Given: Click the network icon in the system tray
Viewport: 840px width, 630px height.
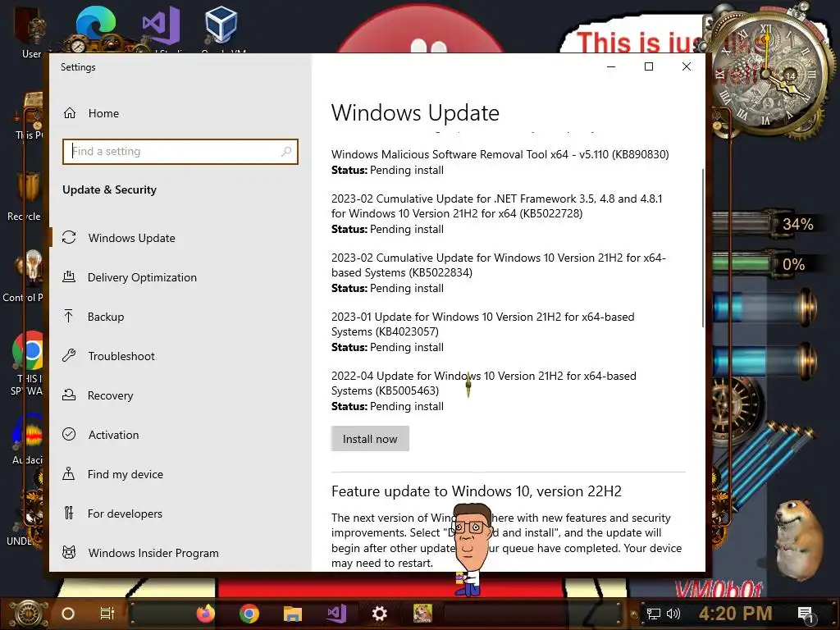Looking at the screenshot, I should click(654, 614).
